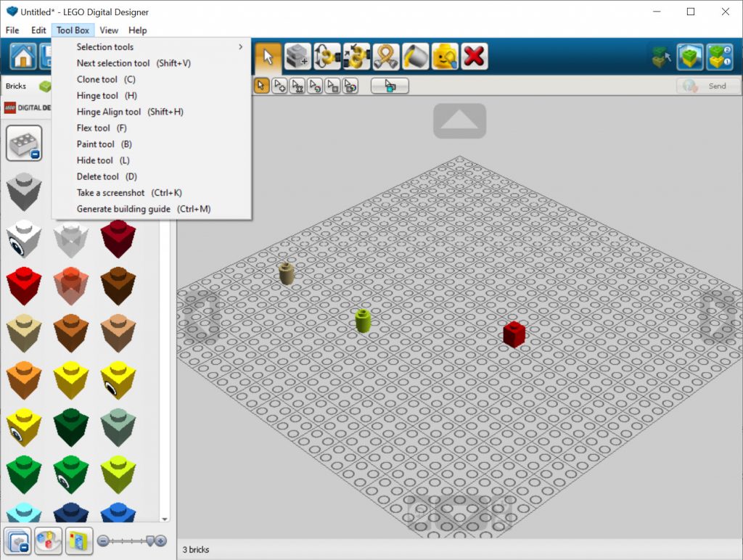Activate the Selection tool in the main toolbar

point(268,57)
